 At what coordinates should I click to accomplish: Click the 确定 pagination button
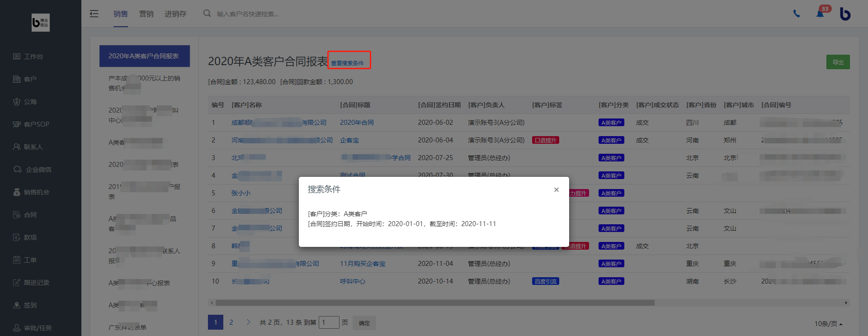[364, 323]
